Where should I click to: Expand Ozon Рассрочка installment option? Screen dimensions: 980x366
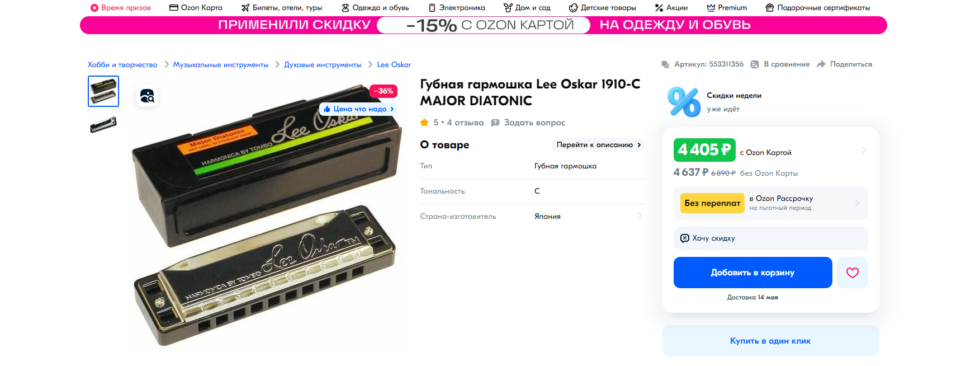[771, 203]
